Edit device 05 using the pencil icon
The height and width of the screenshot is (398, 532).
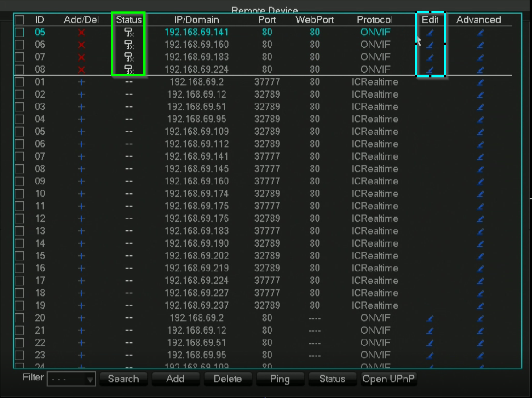click(x=430, y=32)
